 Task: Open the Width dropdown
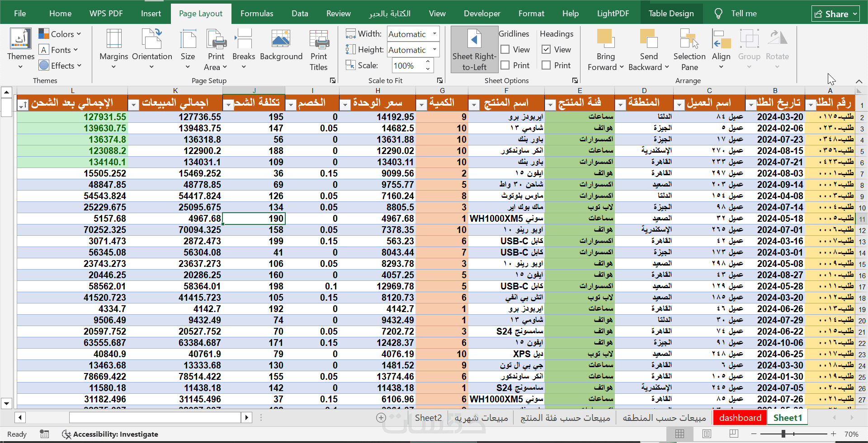coord(434,34)
